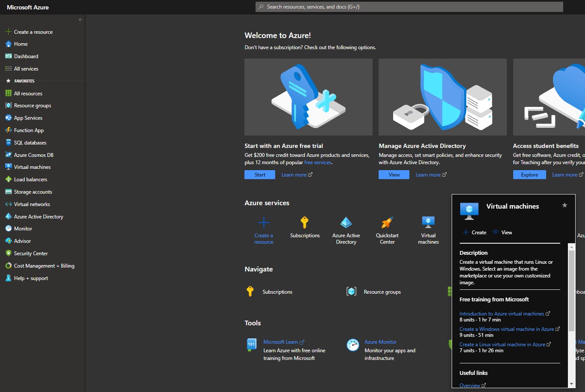Click the Create a resource plus icon
This screenshot has width=585, height=392.
[264, 222]
